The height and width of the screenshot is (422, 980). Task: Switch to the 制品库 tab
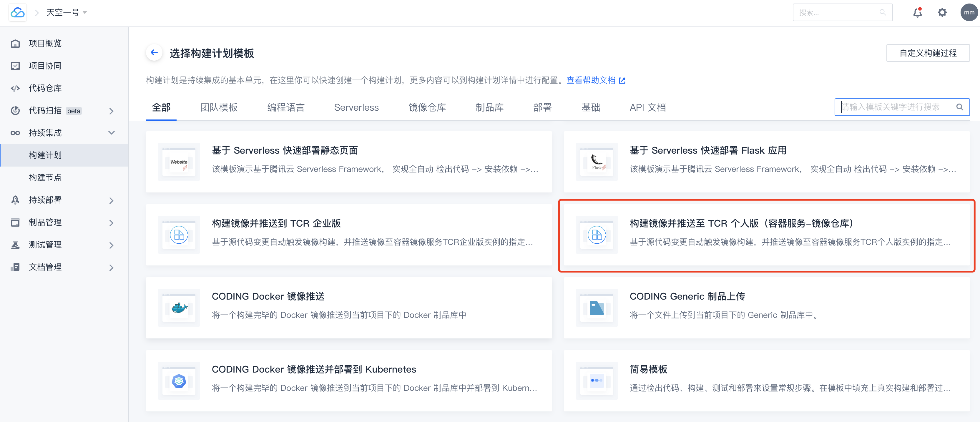[x=489, y=108]
